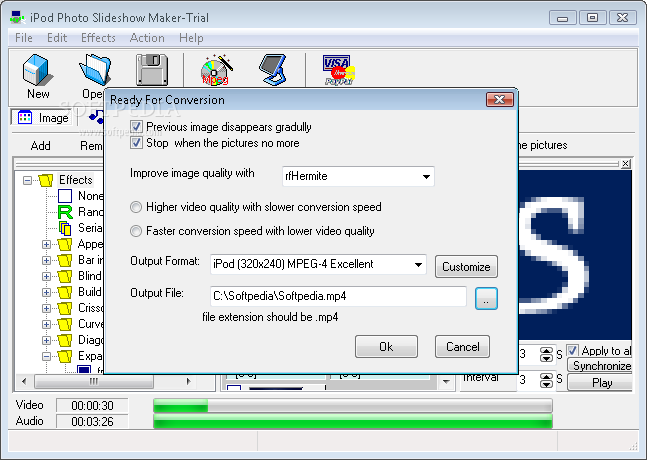The image size is (647, 460).
Task: Select Higher video quality with slower conversion
Action: 136,207
